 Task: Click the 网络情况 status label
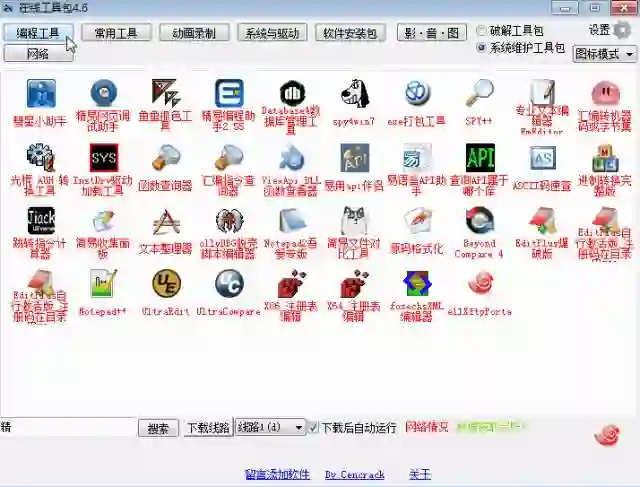coord(427,427)
